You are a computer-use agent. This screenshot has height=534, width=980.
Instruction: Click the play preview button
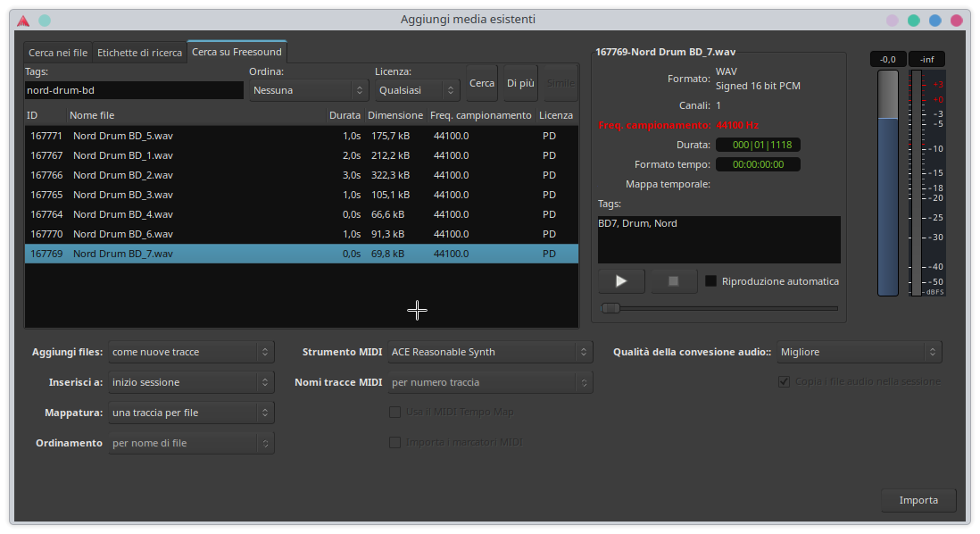(x=621, y=281)
